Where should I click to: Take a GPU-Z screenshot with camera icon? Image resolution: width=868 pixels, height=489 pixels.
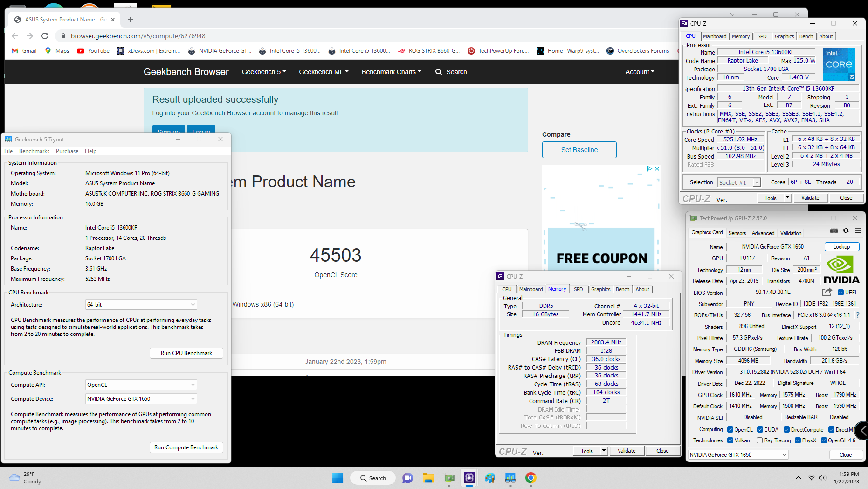pyautogui.click(x=834, y=231)
